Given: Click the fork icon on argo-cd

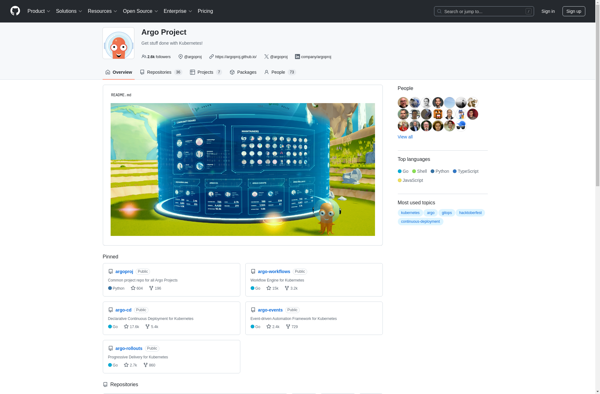Looking at the screenshot, I should tap(147, 326).
